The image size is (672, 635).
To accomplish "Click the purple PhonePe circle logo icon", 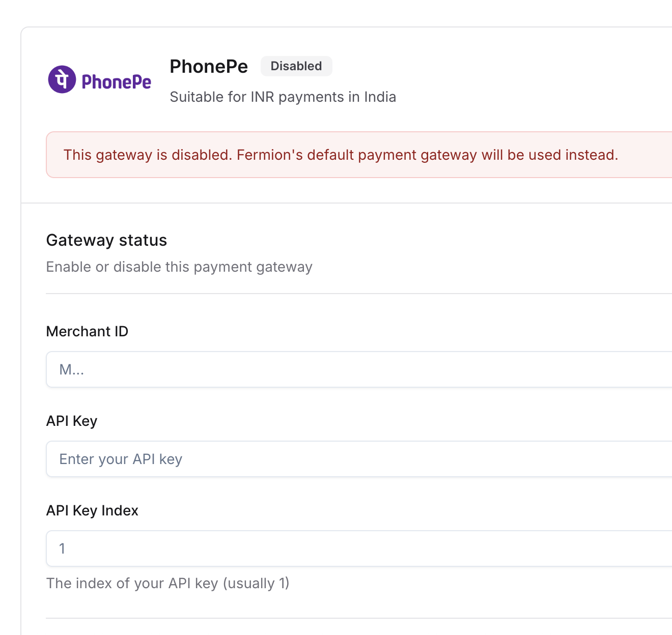I will click(x=62, y=80).
